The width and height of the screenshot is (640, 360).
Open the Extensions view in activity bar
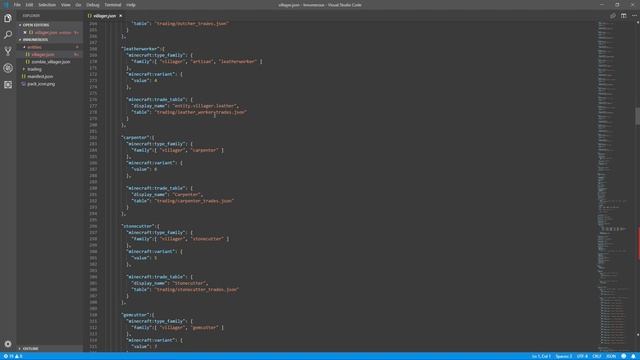coord(8,84)
